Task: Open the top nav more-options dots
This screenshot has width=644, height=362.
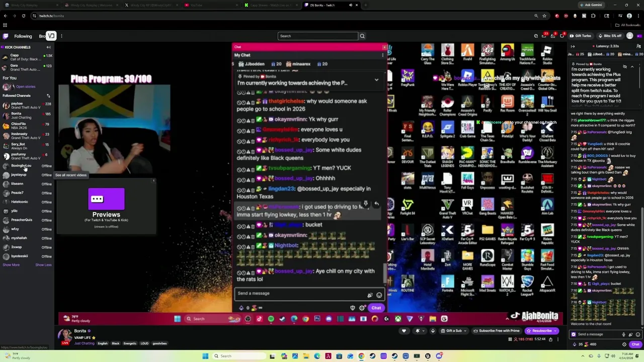Action: (61, 36)
